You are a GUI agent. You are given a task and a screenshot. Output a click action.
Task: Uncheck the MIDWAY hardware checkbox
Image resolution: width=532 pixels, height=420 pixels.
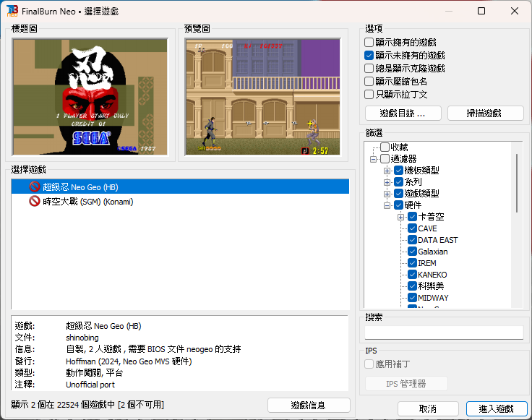tap(412, 298)
